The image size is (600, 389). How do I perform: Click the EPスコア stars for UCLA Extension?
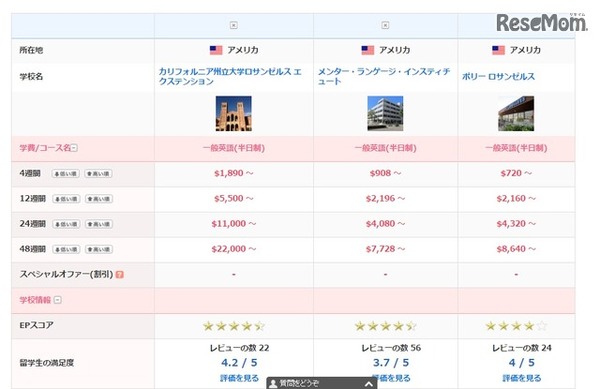(234, 326)
